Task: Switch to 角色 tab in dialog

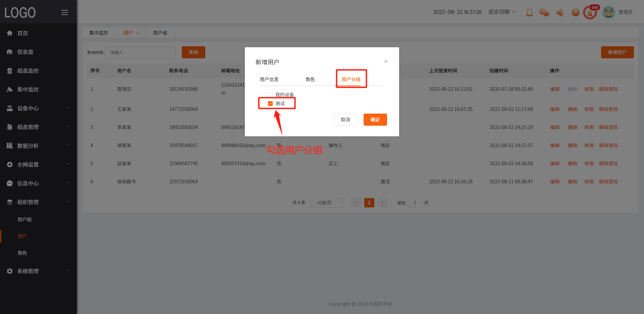Action: (310, 79)
